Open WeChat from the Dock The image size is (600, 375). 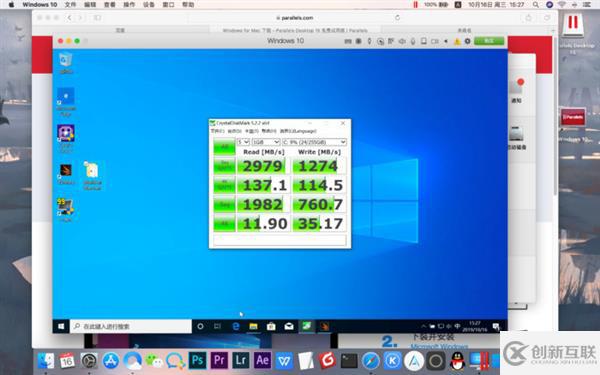(154, 360)
